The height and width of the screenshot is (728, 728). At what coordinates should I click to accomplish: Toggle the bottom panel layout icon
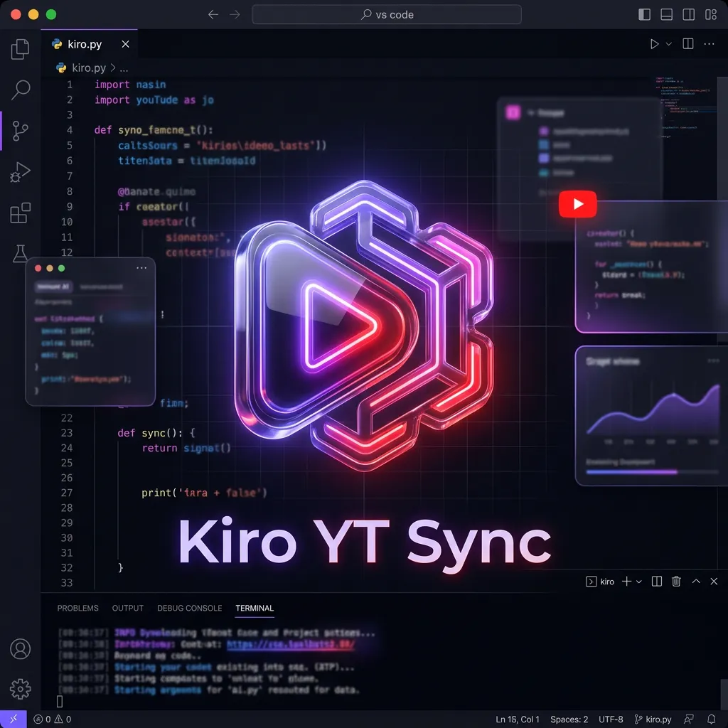[666, 14]
